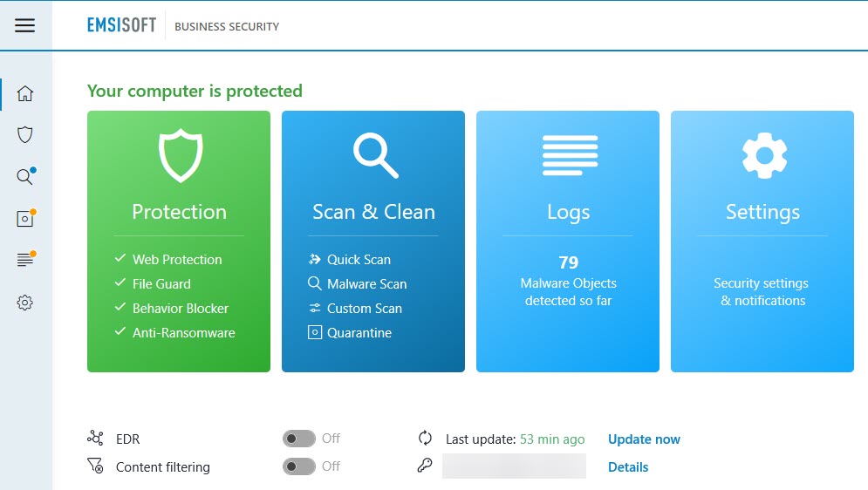Click the 'Content filtering' label
This screenshot has width=868, height=490.
(163, 466)
